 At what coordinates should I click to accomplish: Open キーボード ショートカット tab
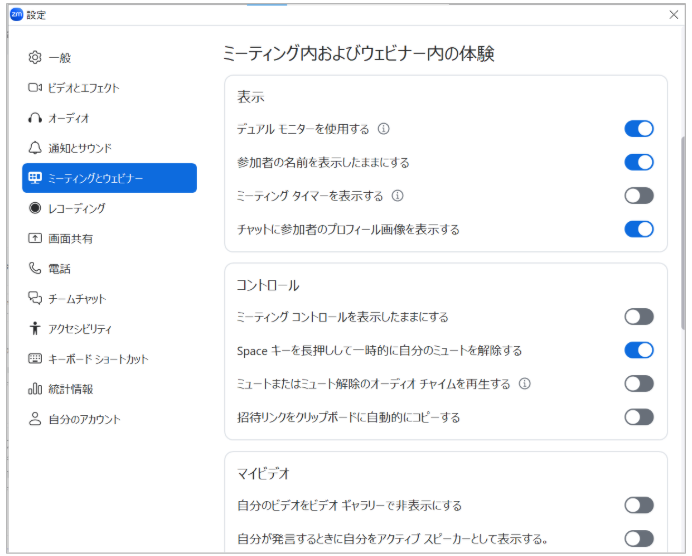pos(109,358)
